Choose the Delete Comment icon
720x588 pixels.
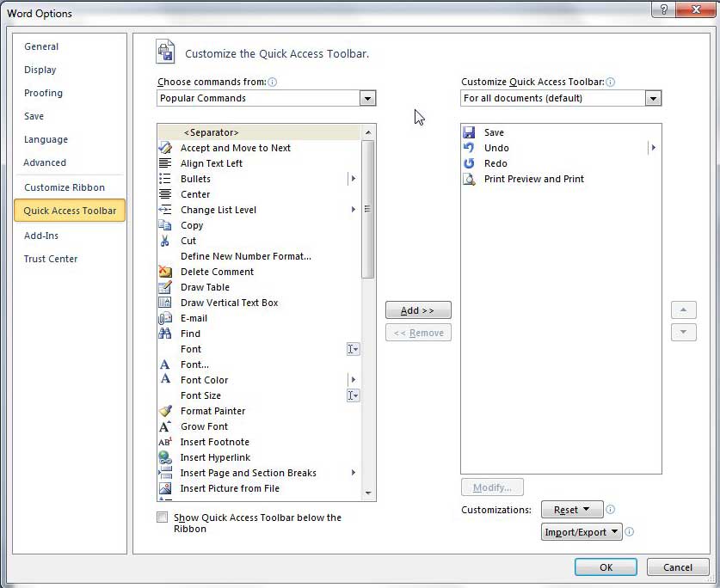click(x=165, y=272)
